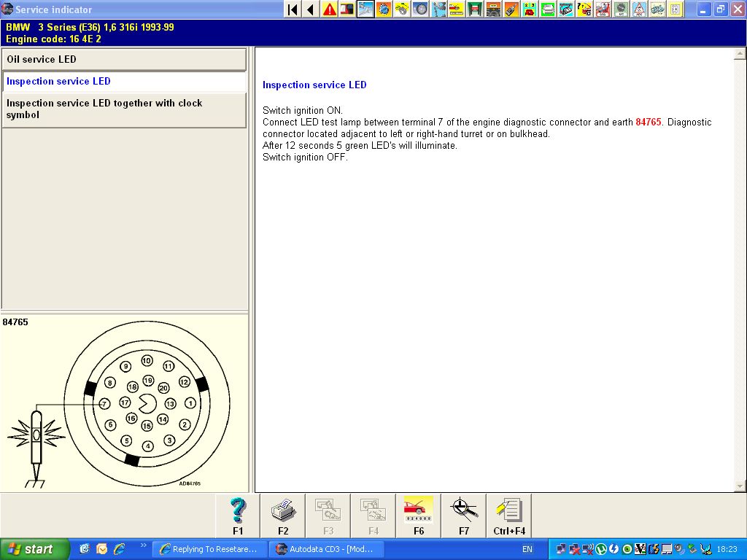This screenshot has height=560, width=747.
Task: Open the red and black book icon
Action: [347, 9]
